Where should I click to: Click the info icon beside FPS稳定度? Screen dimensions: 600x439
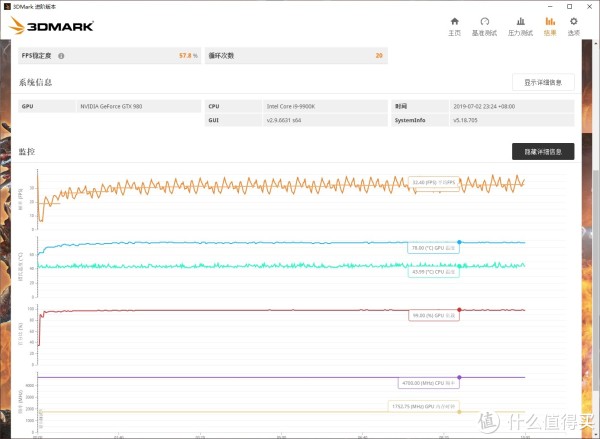pyautogui.click(x=61, y=56)
